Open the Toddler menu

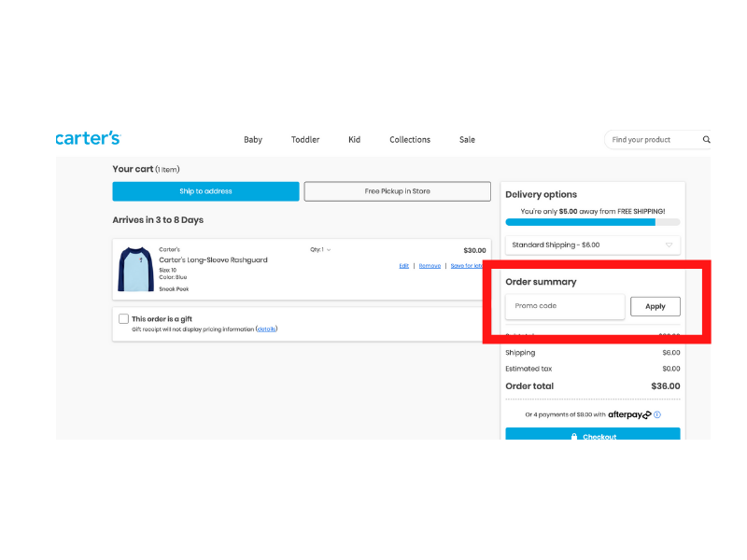click(305, 139)
